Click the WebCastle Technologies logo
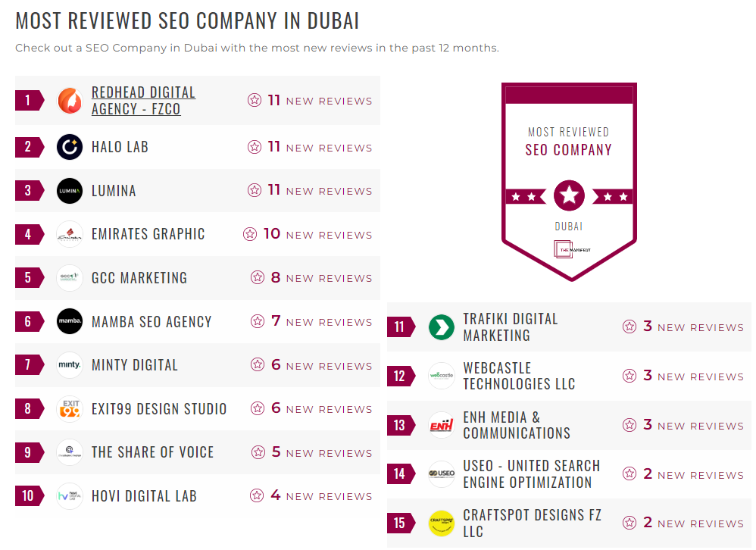Image resolution: width=756 pixels, height=550 pixels. tap(441, 375)
